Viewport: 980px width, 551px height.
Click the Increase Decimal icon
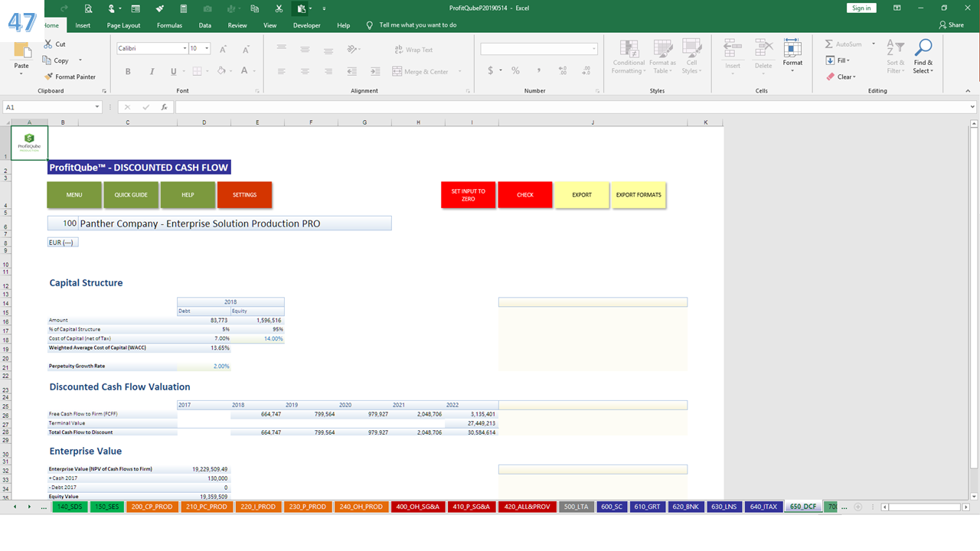(x=563, y=70)
